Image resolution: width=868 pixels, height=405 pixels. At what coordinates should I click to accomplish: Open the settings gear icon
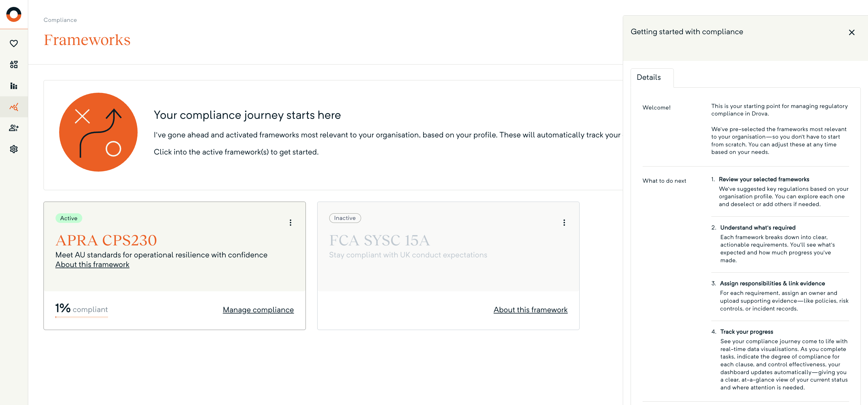14,149
